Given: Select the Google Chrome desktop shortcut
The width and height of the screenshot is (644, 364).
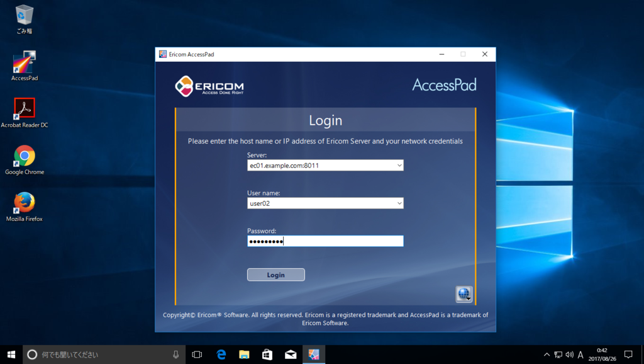Looking at the screenshot, I should (x=25, y=160).
